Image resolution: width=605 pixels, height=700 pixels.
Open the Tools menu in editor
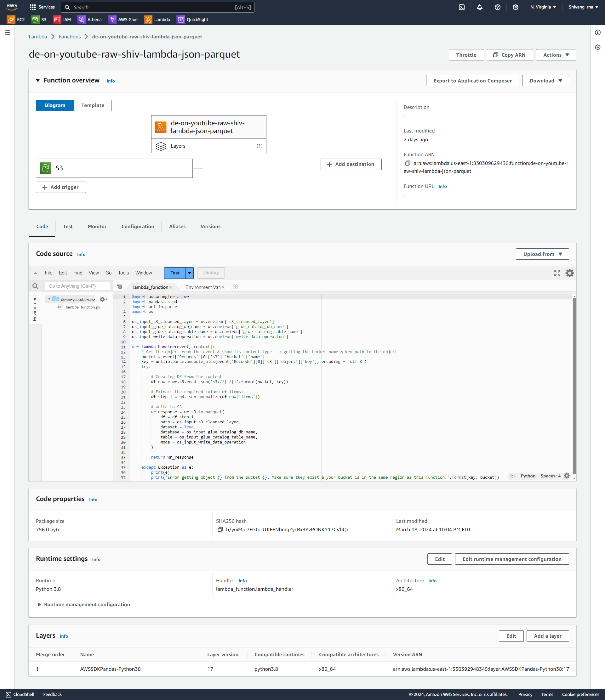click(123, 273)
